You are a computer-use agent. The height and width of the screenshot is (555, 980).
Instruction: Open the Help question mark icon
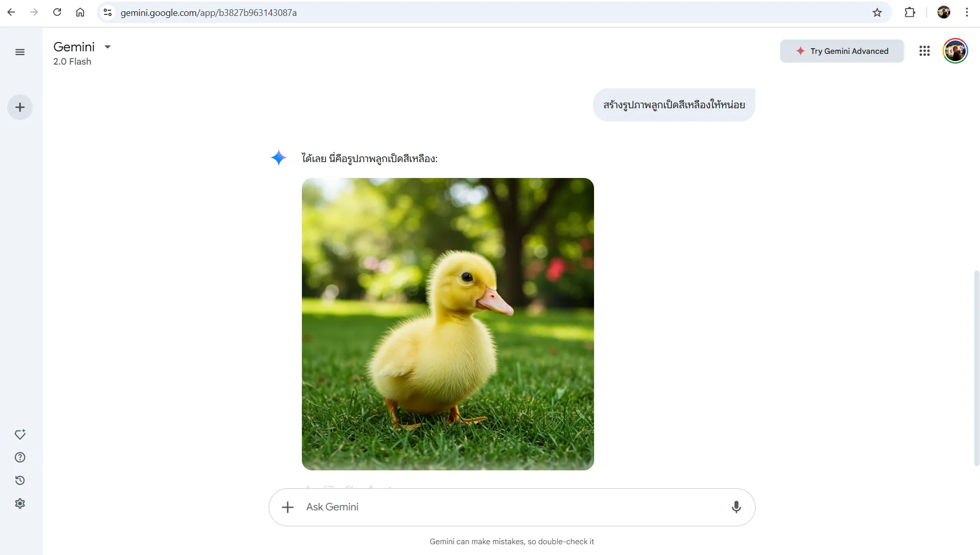[x=20, y=458]
